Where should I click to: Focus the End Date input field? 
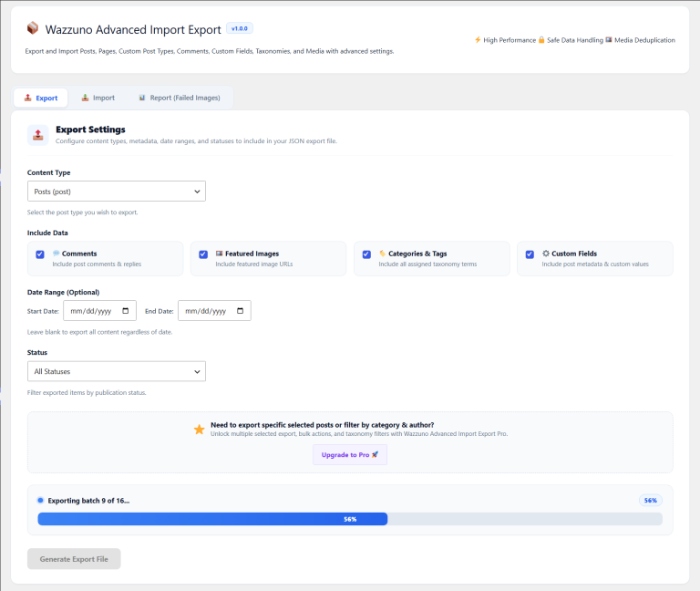pyautogui.click(x=214, y=310)
